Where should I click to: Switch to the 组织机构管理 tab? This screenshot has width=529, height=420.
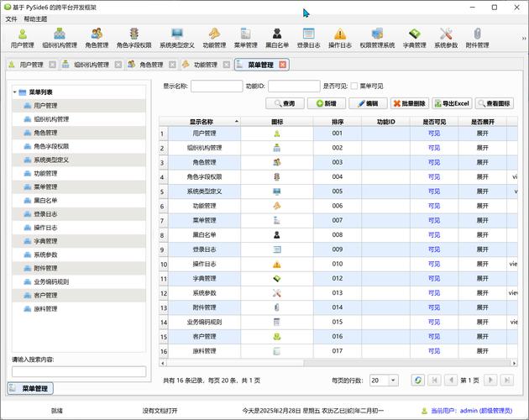coord(91,65)
